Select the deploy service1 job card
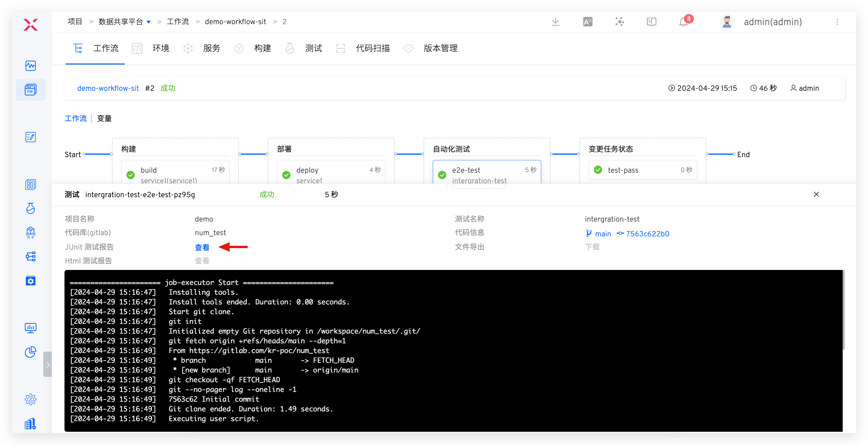The image size is (868, 445). pos(331,172)
